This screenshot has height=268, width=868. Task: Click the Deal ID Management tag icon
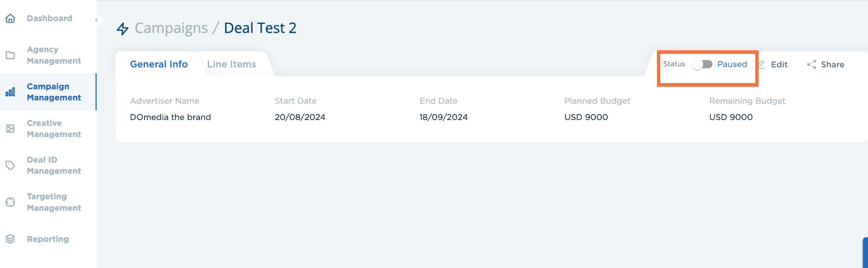click(x=10, y=165)
